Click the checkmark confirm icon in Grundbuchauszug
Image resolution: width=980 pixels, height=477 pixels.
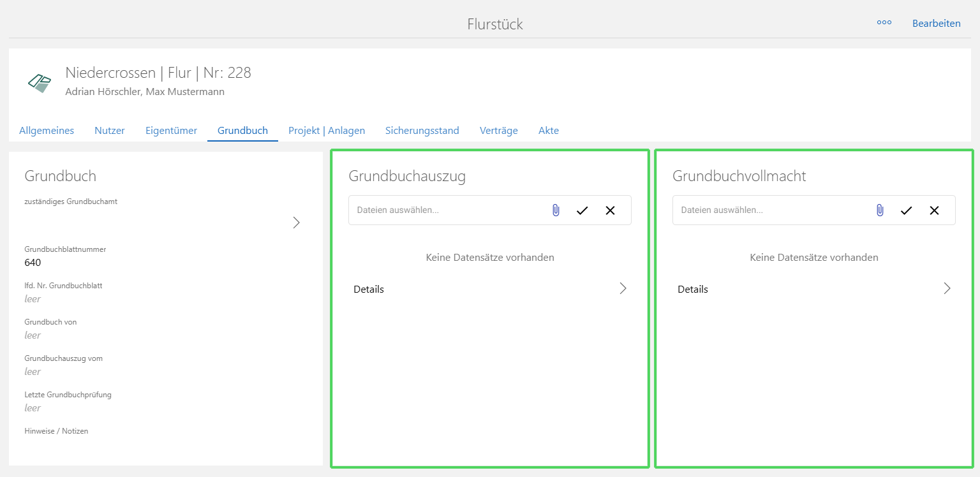[x=582, y=210]
